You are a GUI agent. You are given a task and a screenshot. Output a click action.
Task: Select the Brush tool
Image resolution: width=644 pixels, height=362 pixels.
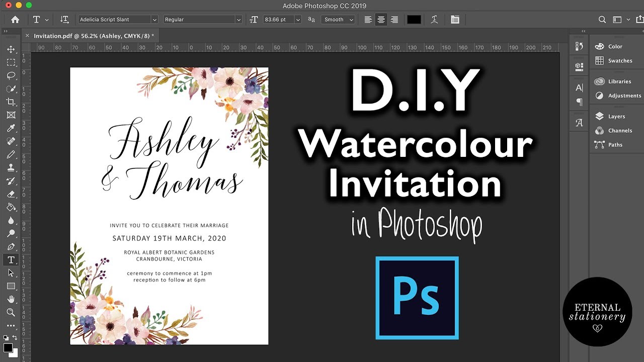(11, 154)
